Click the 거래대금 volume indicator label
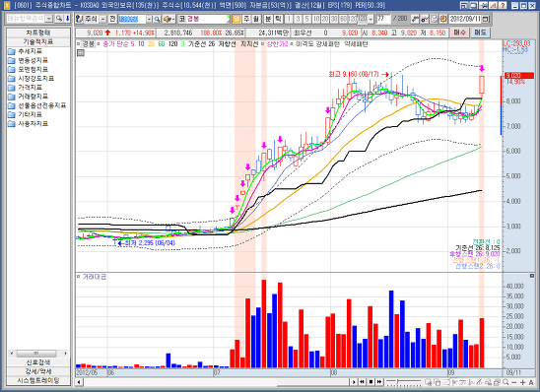540x392 pixels. tap(94, 277)
